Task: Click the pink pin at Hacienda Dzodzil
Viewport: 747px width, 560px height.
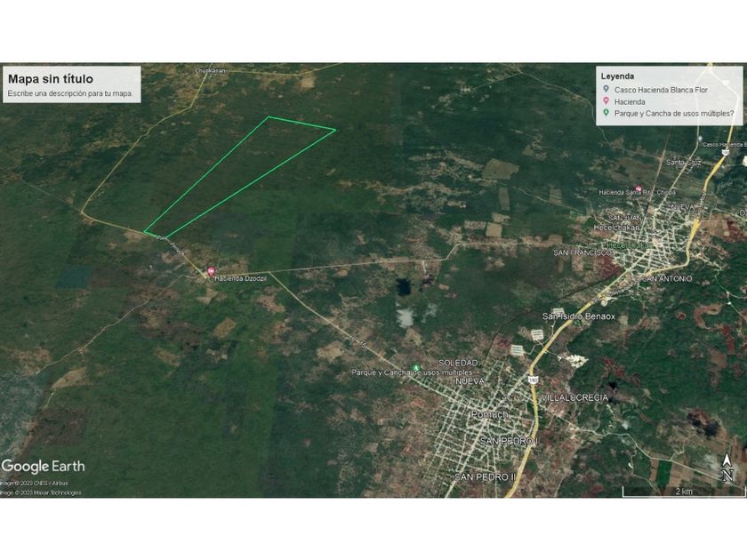Action: tap(211, 272)
